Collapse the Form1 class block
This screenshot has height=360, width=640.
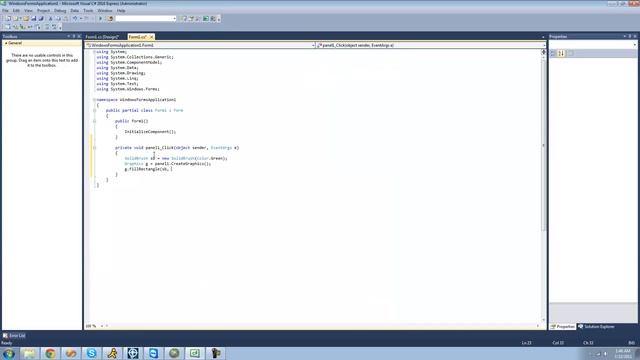[94, 110]
